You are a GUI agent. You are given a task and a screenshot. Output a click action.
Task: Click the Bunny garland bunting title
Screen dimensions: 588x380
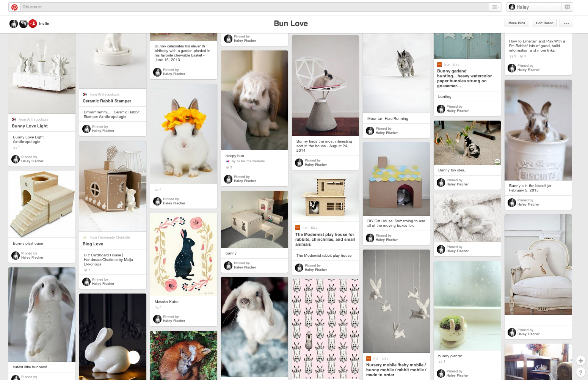[x=464, y=79]
